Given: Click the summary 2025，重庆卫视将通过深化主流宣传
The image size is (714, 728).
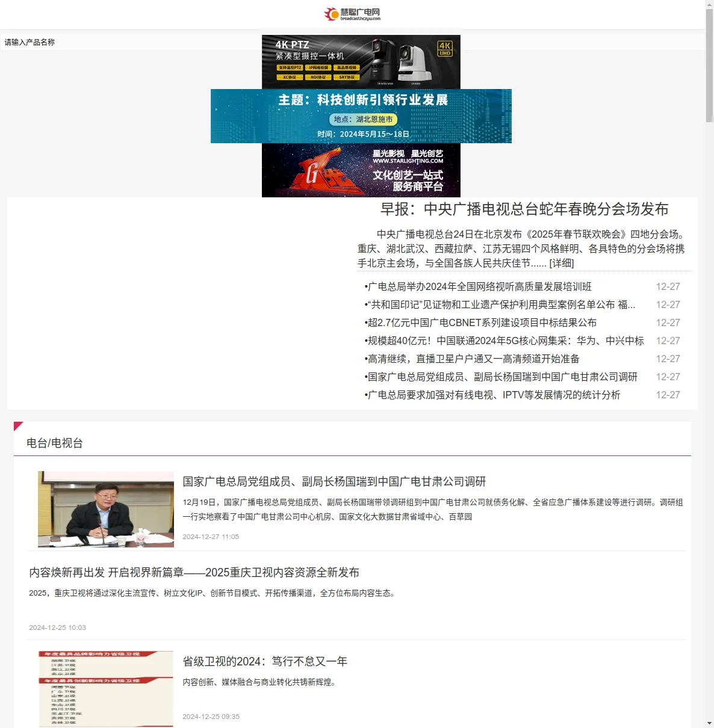Looking at the screenshot, I should point(214,593).
